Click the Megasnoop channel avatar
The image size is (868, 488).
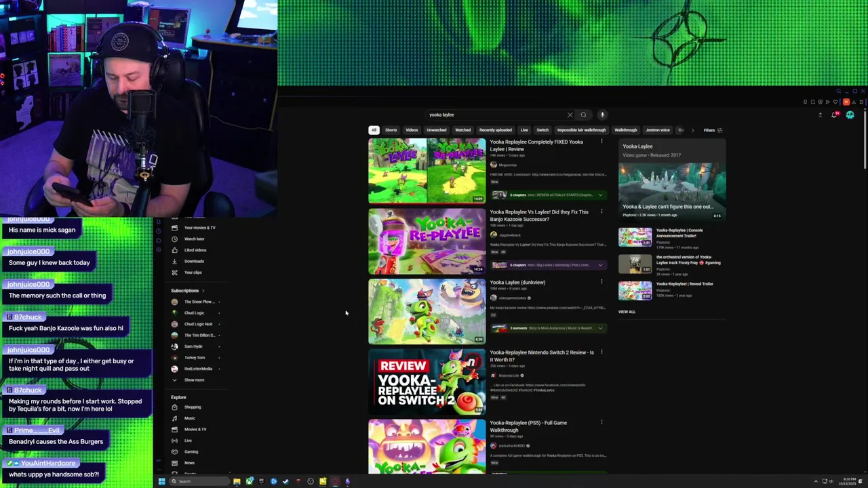pyautogui.click(x=494, y=165)
